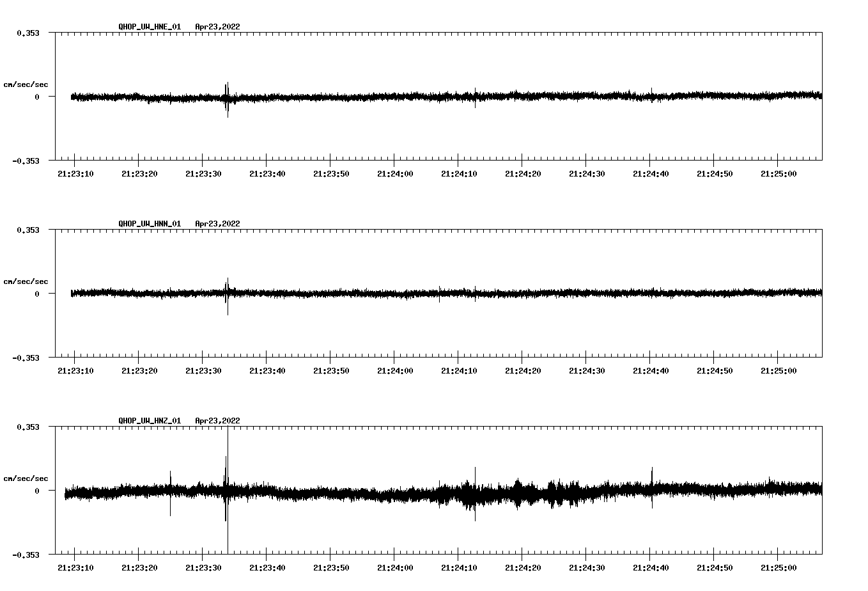Click the 21:24:10 time label on HNN plot
868x591 pixels.
point(459,371)
